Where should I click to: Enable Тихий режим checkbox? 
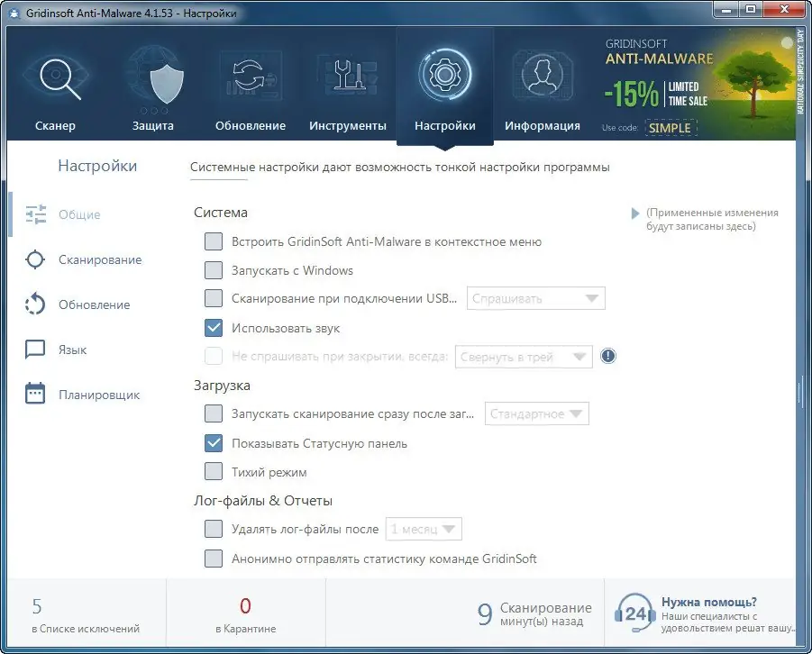214,472
